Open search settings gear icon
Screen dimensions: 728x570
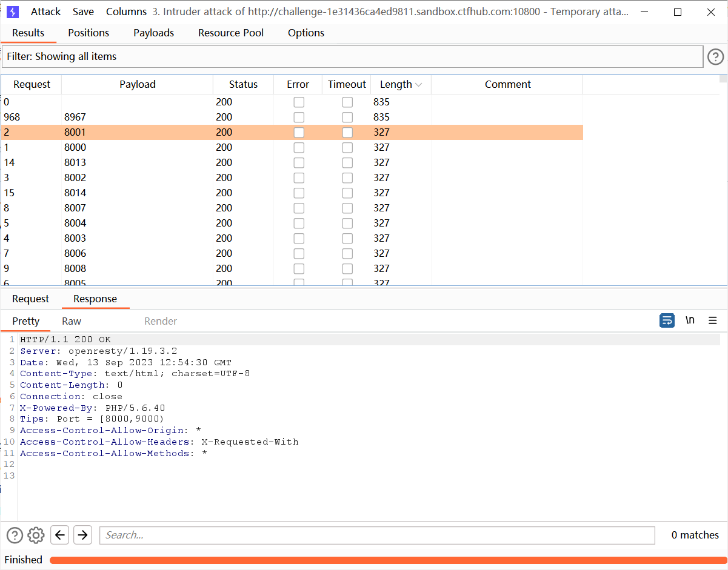[36, 535]
